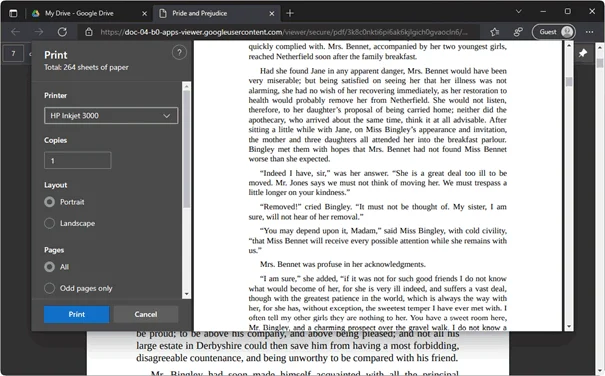Minimize the browser window
The width and height of the screenshot is (605, 376).
[x=543, y=12]
